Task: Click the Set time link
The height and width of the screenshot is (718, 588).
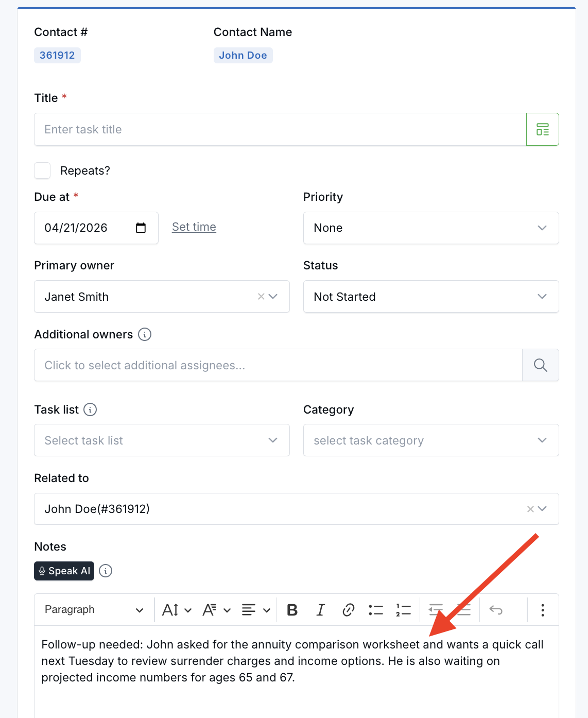Action: click(194, 227)
